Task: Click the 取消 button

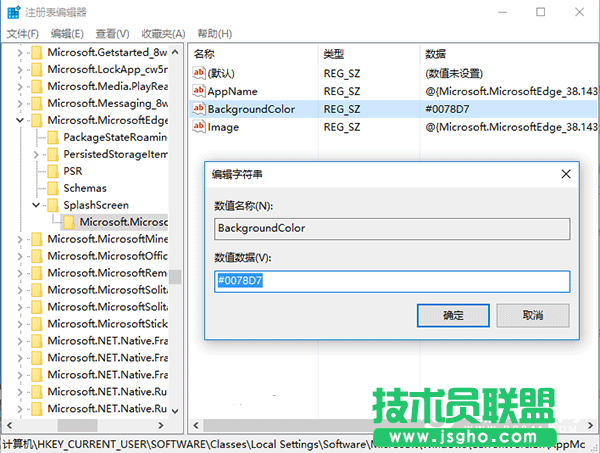Action: click(x=533, y=315)
